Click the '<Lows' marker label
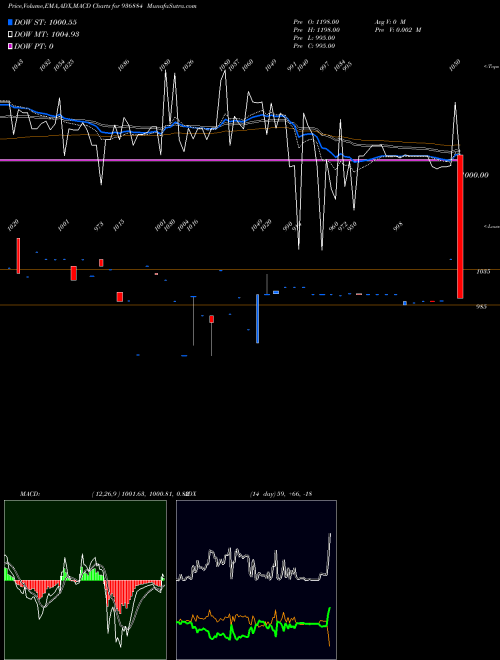The width and height of the screenshot is (500, 660). 491,226
